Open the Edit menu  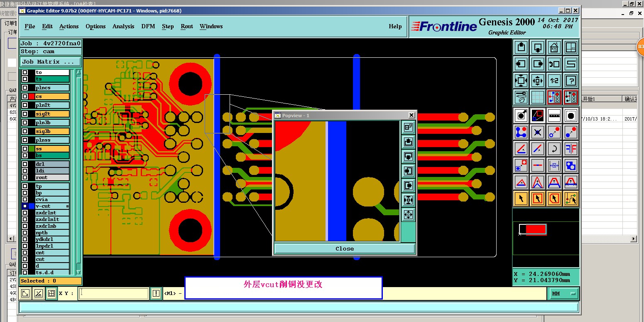(47, 26)
